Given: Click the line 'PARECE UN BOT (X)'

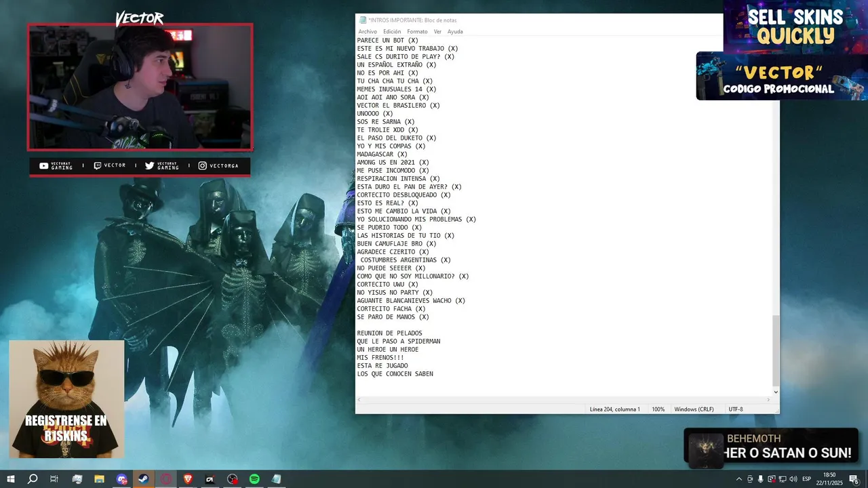Looking at the screenshot, I should (x=388, y=41).
